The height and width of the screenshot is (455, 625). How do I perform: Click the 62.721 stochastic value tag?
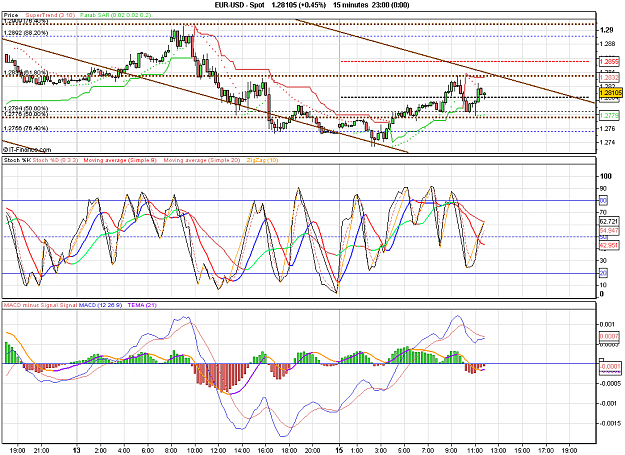pos(609,221)
